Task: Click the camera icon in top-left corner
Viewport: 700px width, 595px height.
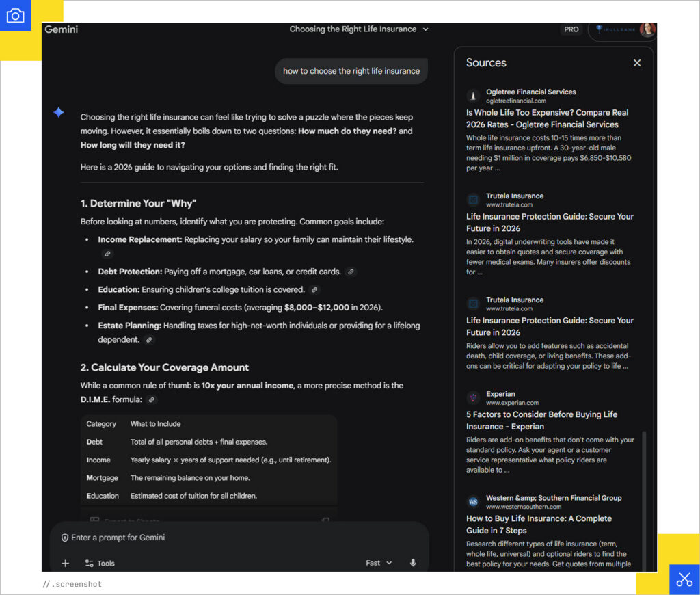Action: tap(15, 16)
